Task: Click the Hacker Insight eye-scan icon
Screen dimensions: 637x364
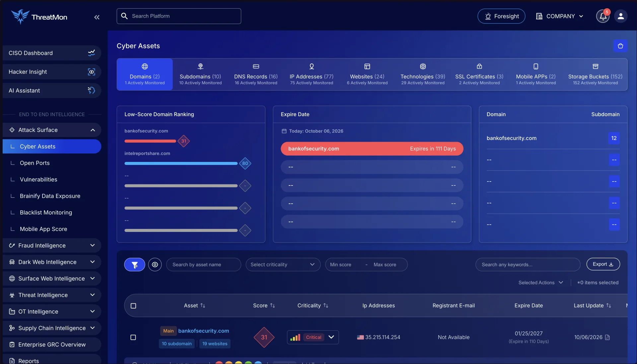Action: coord(91,72)
